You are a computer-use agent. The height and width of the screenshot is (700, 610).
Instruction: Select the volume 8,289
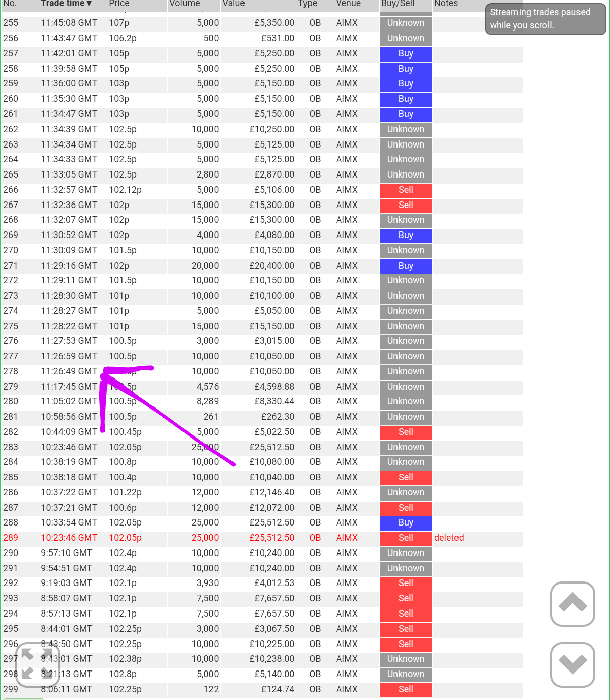208,401
